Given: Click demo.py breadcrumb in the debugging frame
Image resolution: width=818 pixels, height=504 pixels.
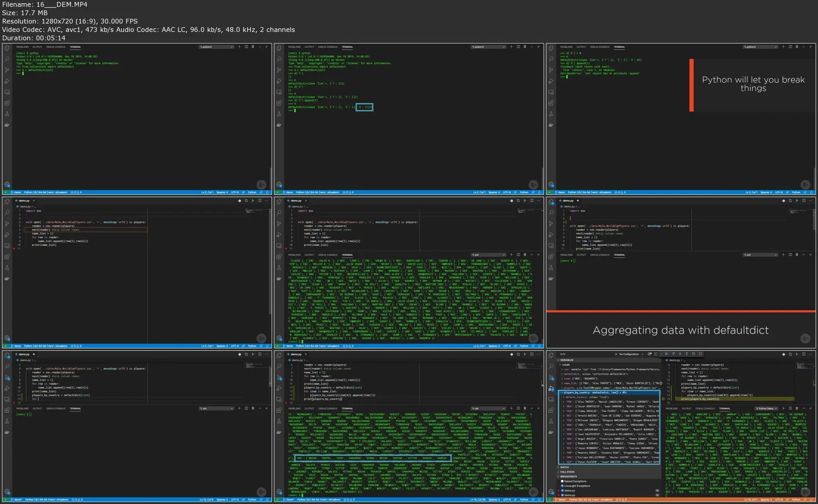Looking at the screenshot, I should (675, 360).
